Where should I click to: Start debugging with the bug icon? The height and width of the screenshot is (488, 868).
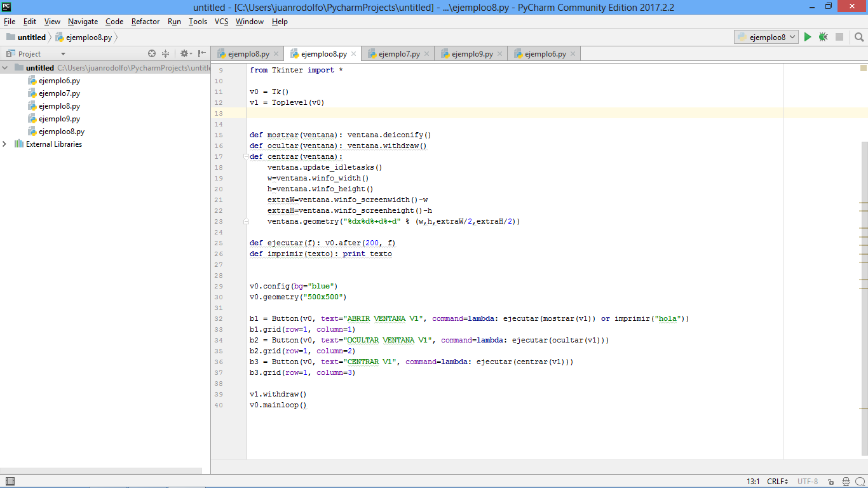823,36
